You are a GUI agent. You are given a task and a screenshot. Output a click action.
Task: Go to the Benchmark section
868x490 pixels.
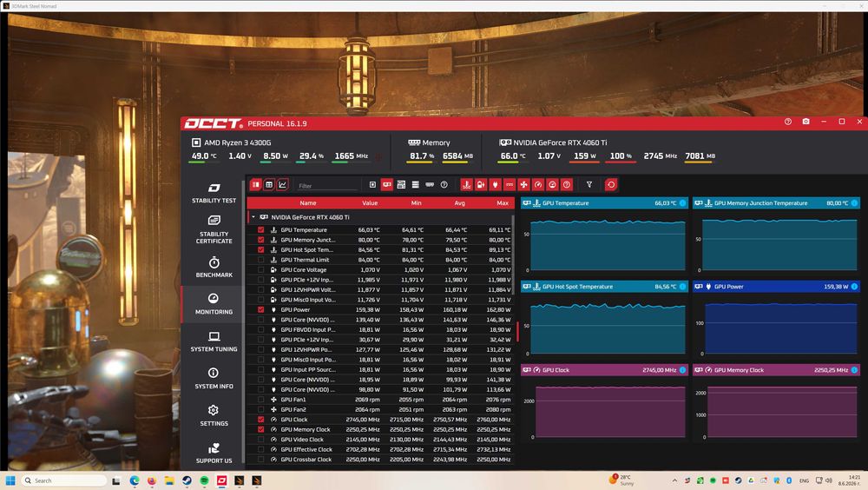pyautogui.click(x=214, y=267)
